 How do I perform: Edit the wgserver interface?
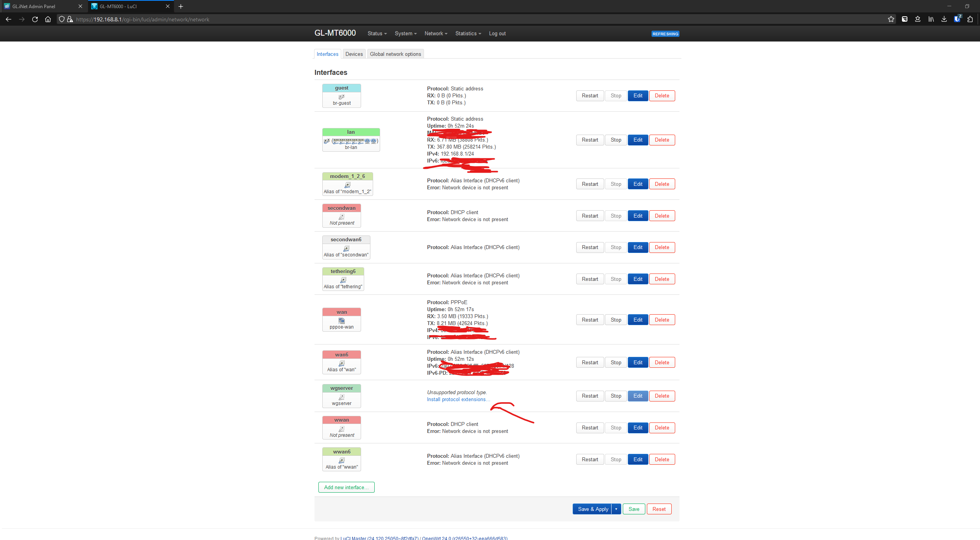coord(638,396)
